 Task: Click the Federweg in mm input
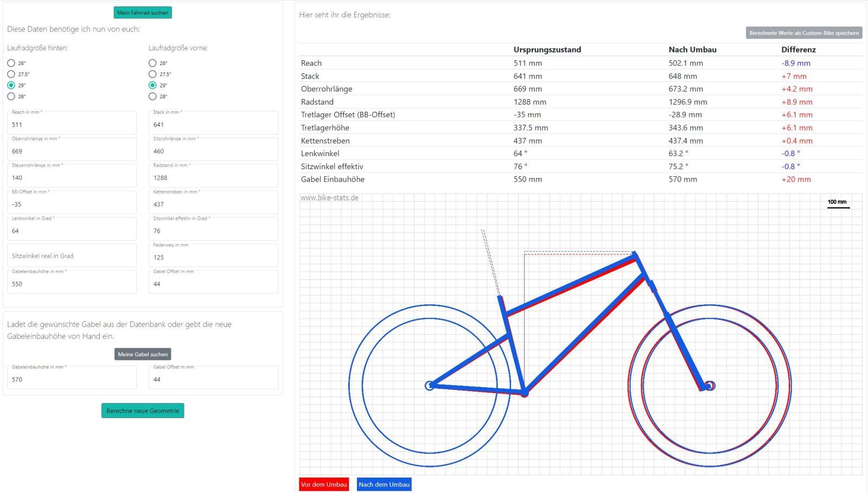(213, 257)
